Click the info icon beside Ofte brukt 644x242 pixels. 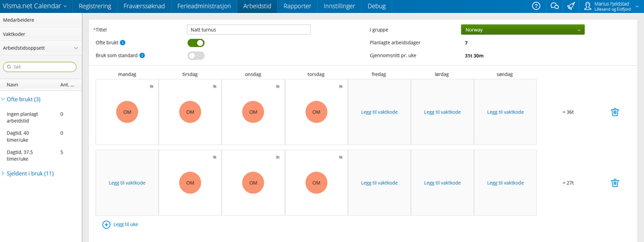pos(122,43)
